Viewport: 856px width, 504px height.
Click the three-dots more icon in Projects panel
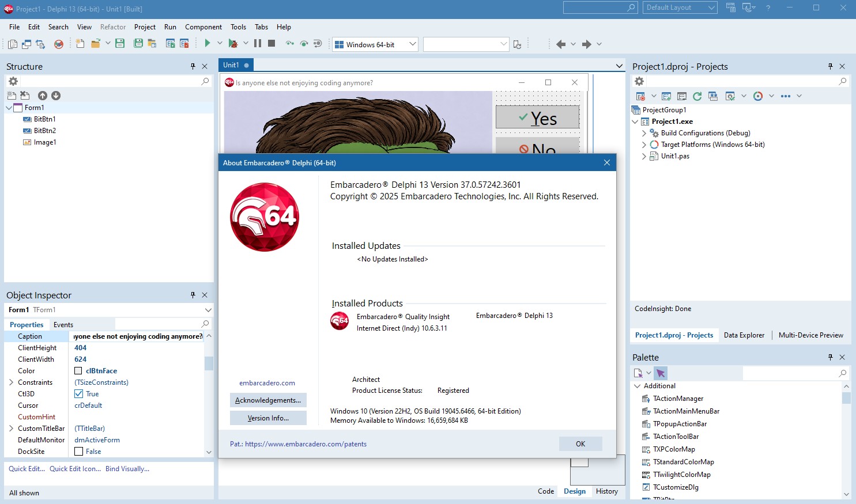(786, 96)
